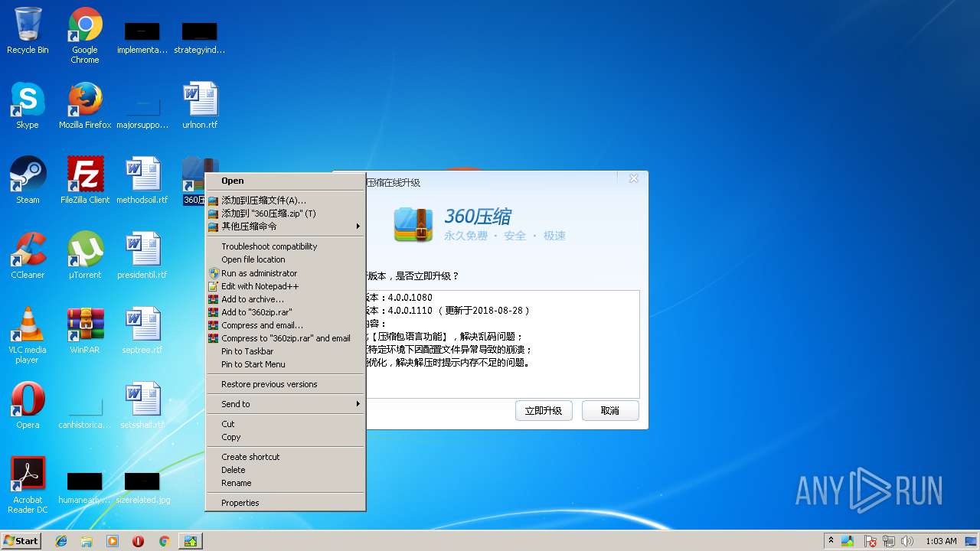Choose Add to "360zip.rar"

286,312
